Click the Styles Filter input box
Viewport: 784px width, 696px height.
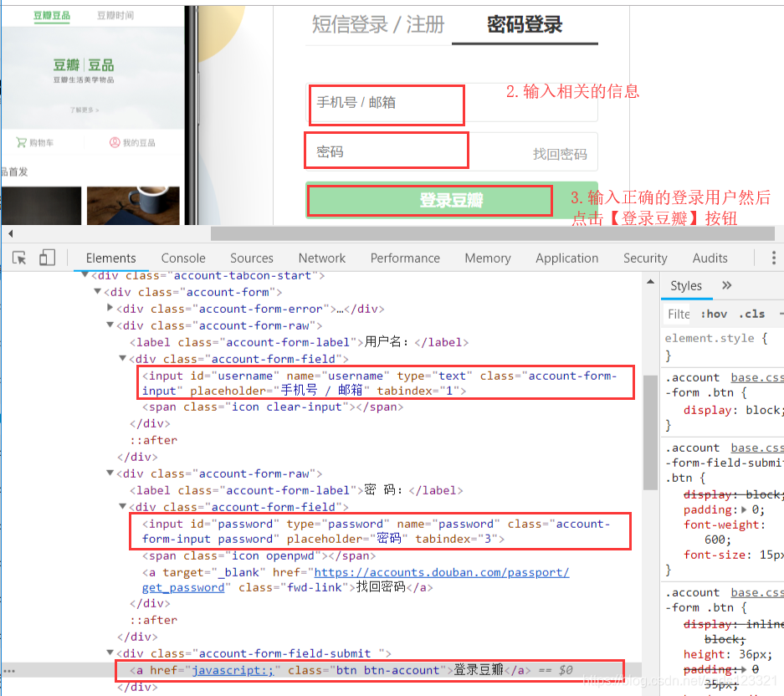coord(679,314)
